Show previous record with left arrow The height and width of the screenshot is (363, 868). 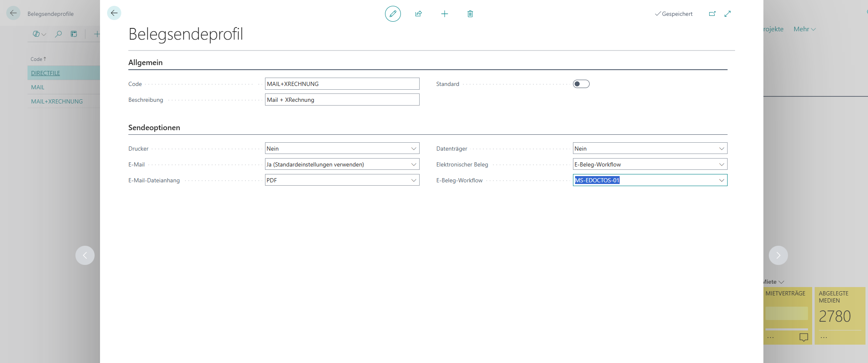click(85, 255)
